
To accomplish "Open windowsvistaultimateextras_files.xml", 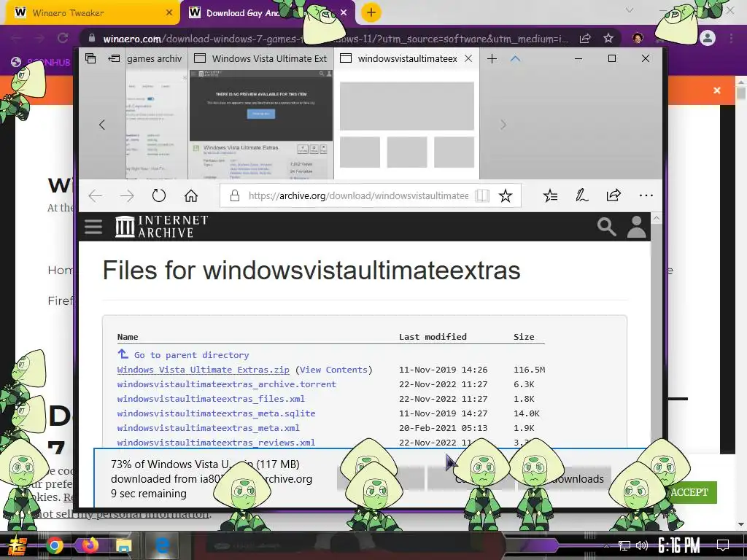I will click(211, 399).
